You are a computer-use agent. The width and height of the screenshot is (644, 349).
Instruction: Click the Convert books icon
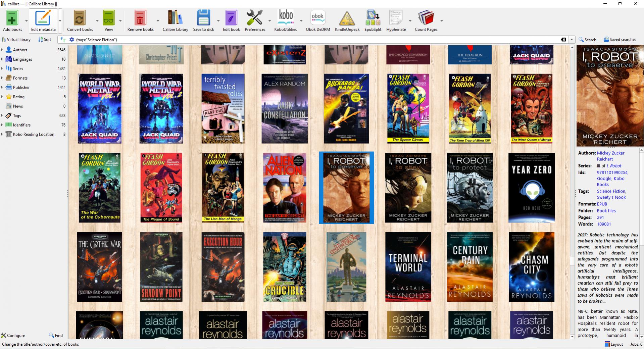80,18
